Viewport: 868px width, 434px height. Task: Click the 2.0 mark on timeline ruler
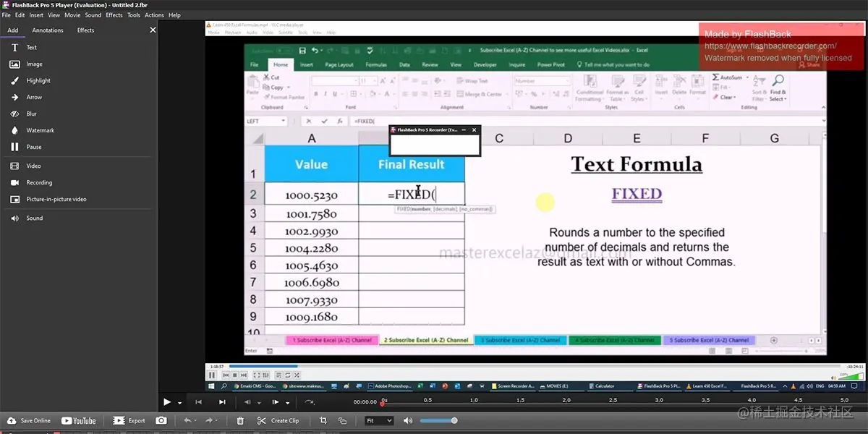click(566, 401)
